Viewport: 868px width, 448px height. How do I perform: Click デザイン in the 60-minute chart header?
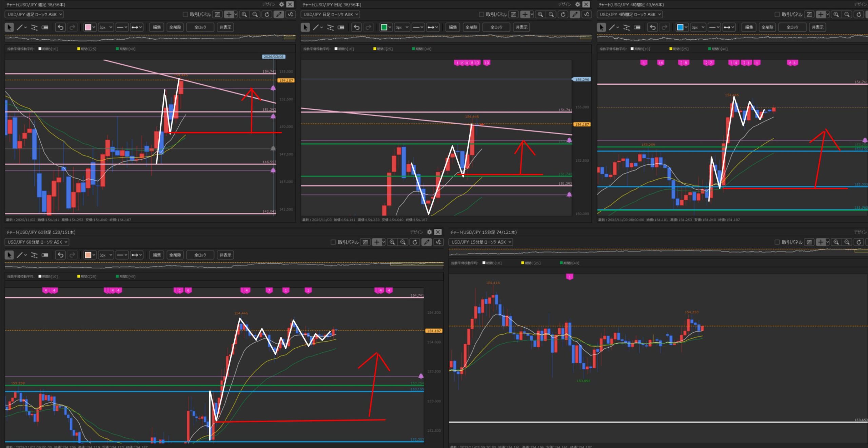[416, 232]
